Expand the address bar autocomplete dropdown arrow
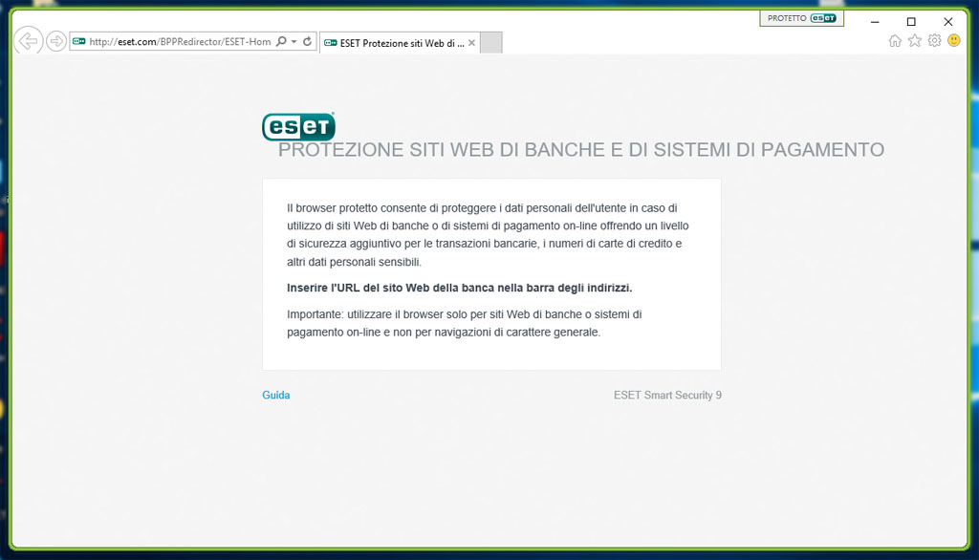Viewport: 979px width, 560px height. point(294,42)
